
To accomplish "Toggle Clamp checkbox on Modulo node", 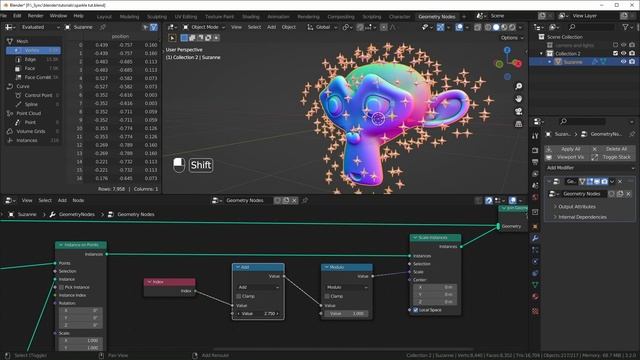I will pyautogui.click(x=327, y=296).
